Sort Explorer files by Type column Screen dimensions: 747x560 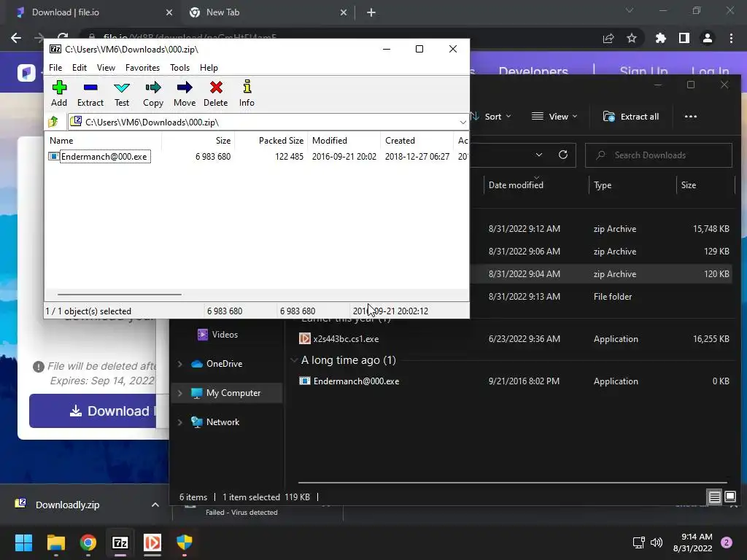tap(602, 185)
